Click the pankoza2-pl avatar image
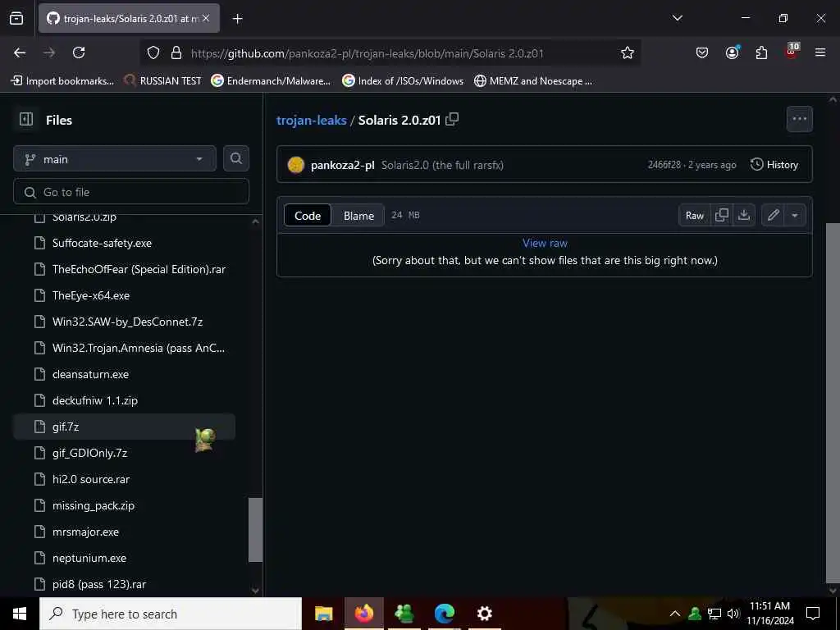 click(x=295, y=164)
